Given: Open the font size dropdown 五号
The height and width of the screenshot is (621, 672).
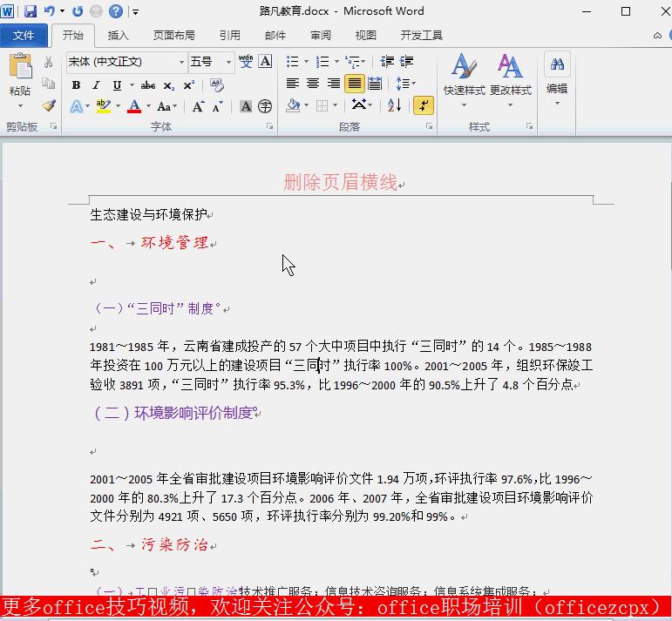Looking at the screenshot, I should [229, 62].
